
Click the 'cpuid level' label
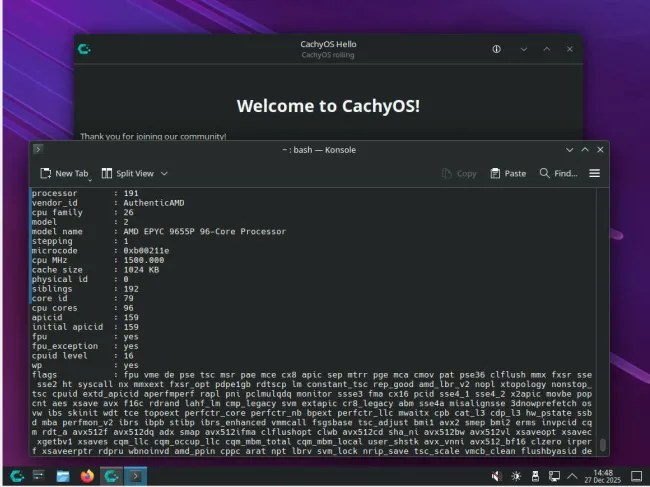59,355
